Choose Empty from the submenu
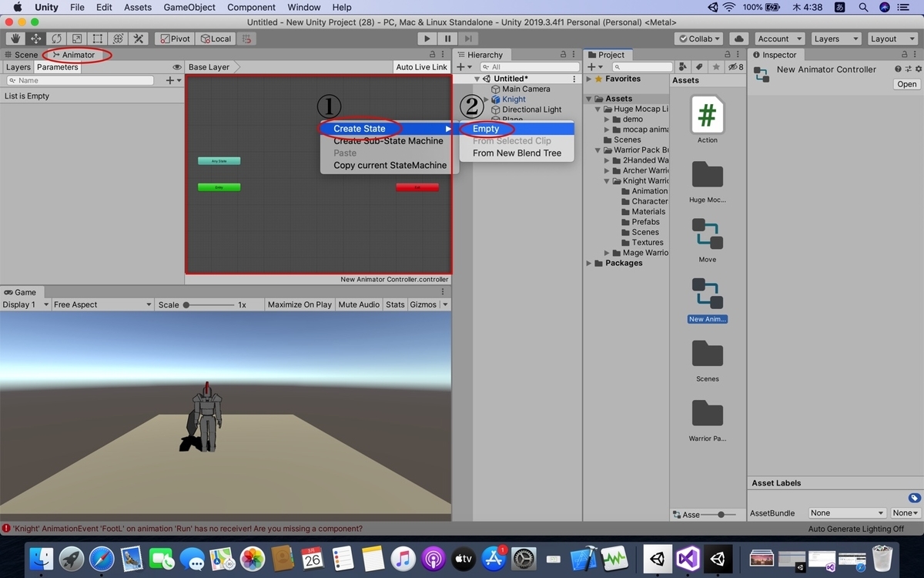 coord(517,129)
